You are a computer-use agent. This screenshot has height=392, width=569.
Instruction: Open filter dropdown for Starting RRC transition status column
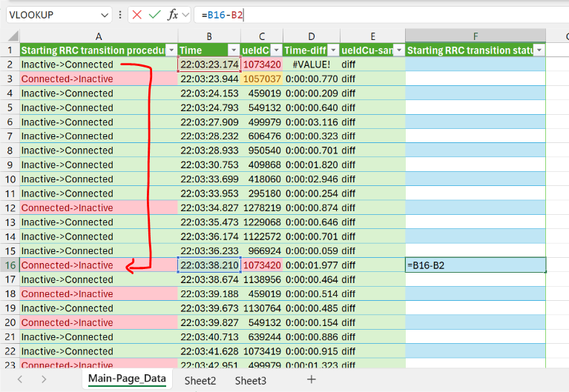pyautogui.click(x=539, y=50)
